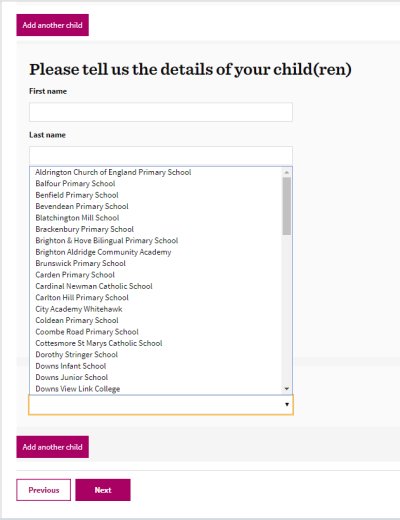The image size is (400, 520).
Task: Collapse school dropdown with its arrow
Action: (x=287, y=405)
